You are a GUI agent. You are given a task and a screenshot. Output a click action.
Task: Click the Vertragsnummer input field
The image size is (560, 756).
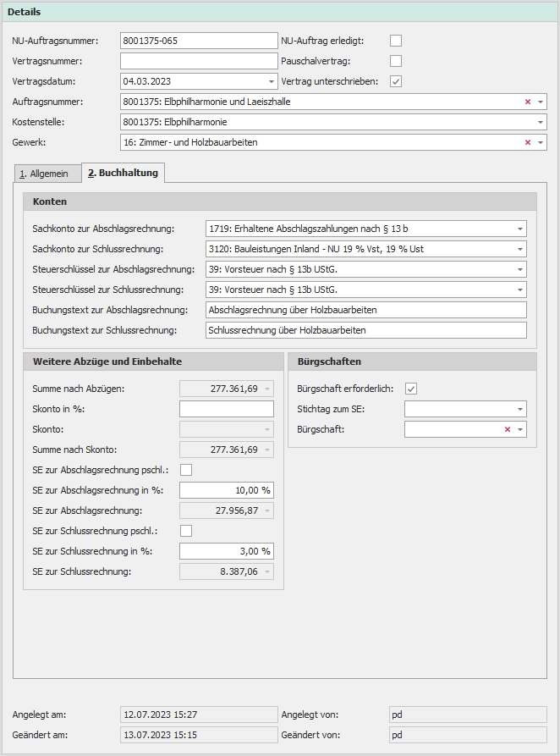[198, 61]
